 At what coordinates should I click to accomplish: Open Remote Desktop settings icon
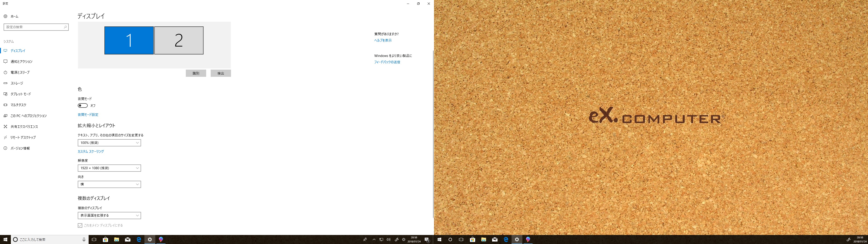[x=5, y=138]
